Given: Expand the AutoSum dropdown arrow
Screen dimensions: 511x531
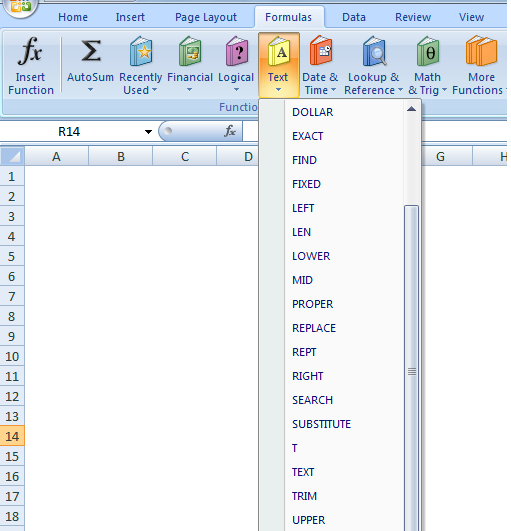Looking at the screenshot, I should (90, 90).
